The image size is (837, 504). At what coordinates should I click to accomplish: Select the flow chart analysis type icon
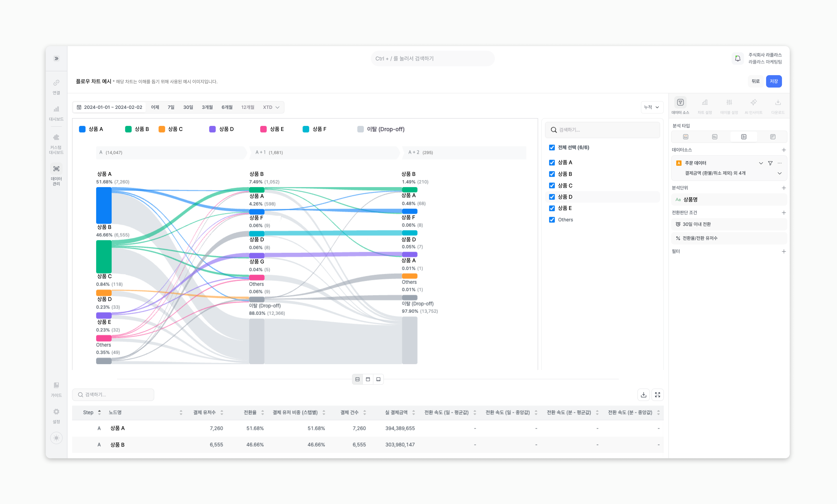[x=744, y=137]
